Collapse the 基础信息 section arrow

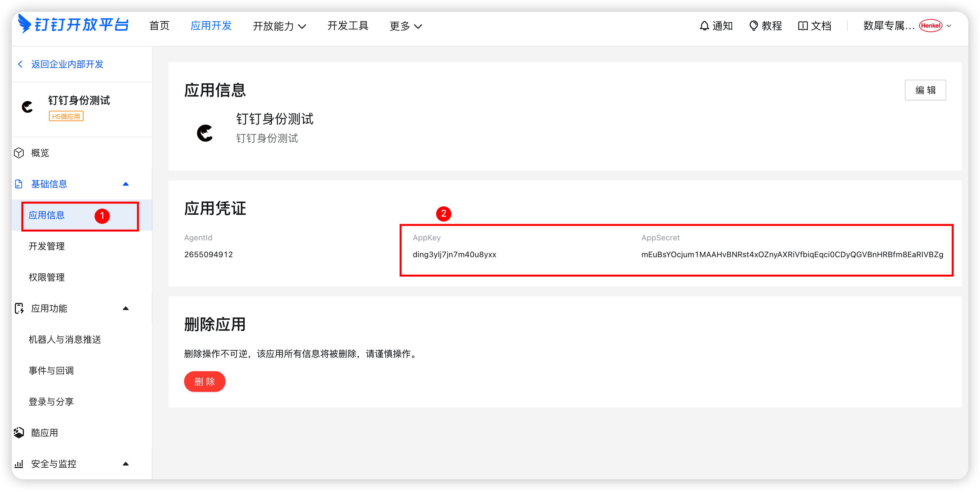pyautogui.click(x=126, y=184)
